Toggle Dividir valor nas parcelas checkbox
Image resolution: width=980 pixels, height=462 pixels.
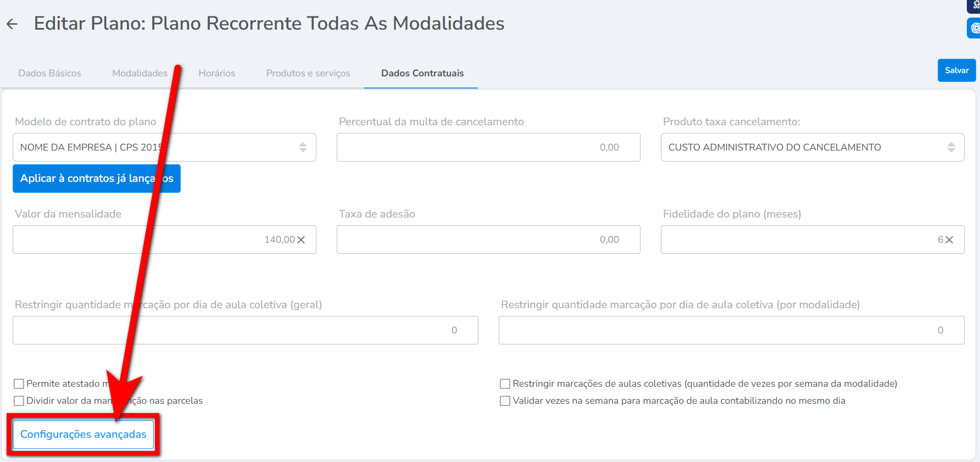click(19, 401)
